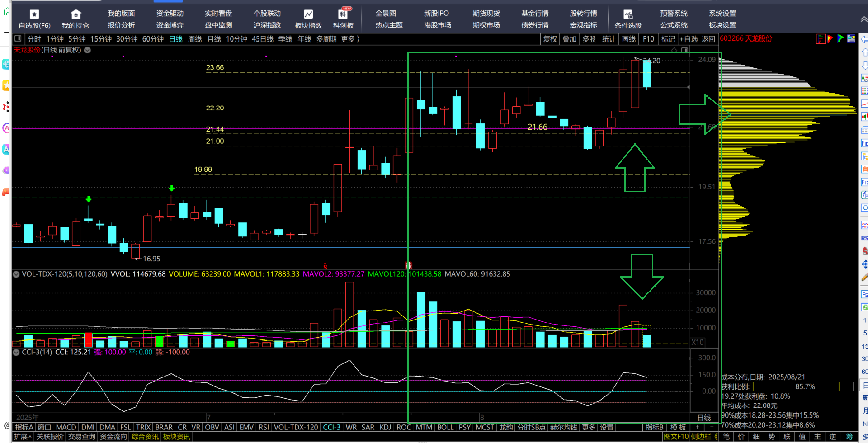The height and width of the screenshot is (443, 868).
Task: Collapse the 侧边栏 sidebar toggle
Action: coord(704,437)
